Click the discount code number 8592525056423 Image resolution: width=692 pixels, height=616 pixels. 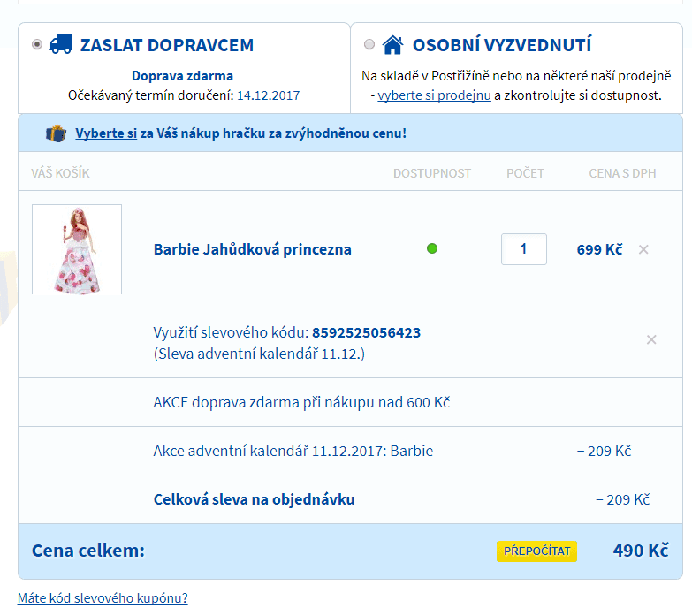[x=366, y=332]
